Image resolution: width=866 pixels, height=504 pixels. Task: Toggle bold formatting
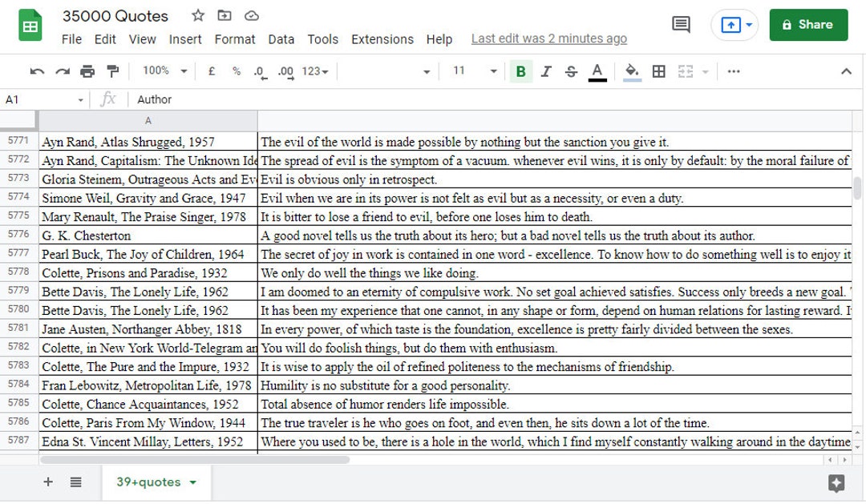tap(520, 71)
